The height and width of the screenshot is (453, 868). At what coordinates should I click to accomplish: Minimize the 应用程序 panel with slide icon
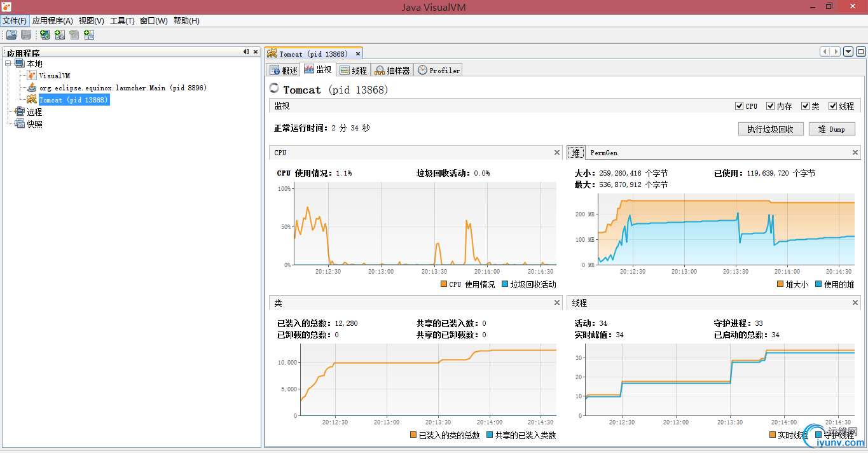pyautogui.click(x=246, y=52)
